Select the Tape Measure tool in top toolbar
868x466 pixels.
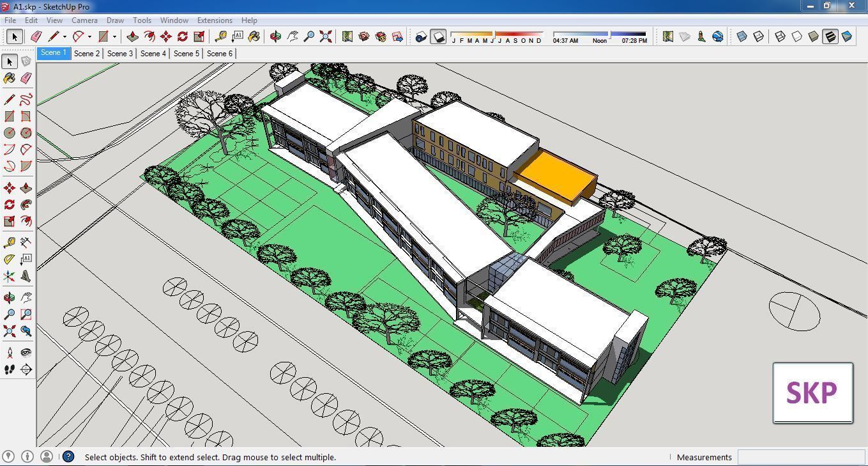click(221, 36)
